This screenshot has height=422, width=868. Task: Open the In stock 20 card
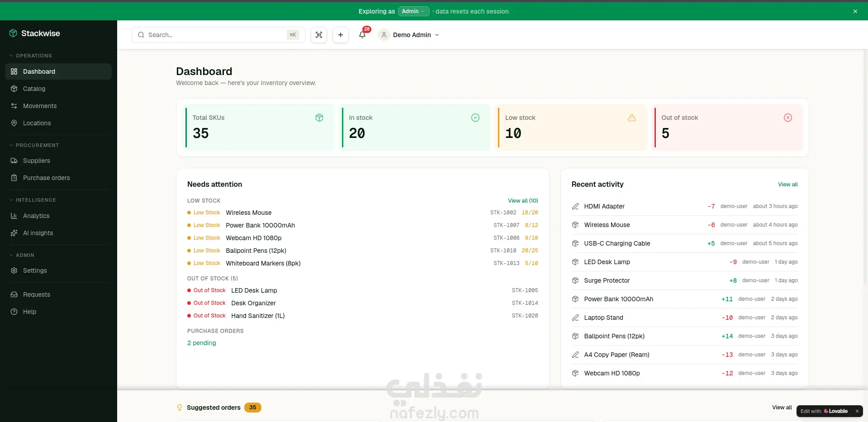pyautogui.click(x=414, y=128)
